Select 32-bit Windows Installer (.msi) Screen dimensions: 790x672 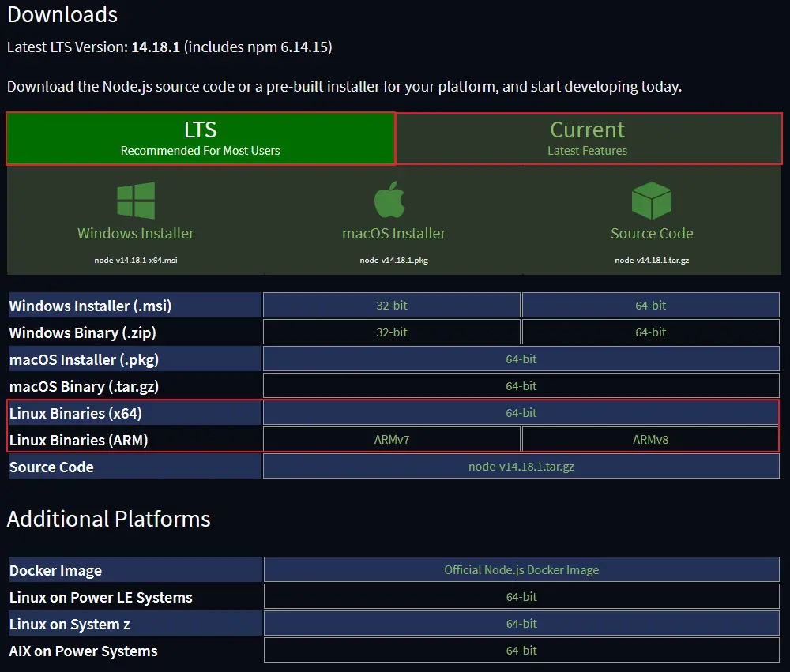(x=392, y=306)
